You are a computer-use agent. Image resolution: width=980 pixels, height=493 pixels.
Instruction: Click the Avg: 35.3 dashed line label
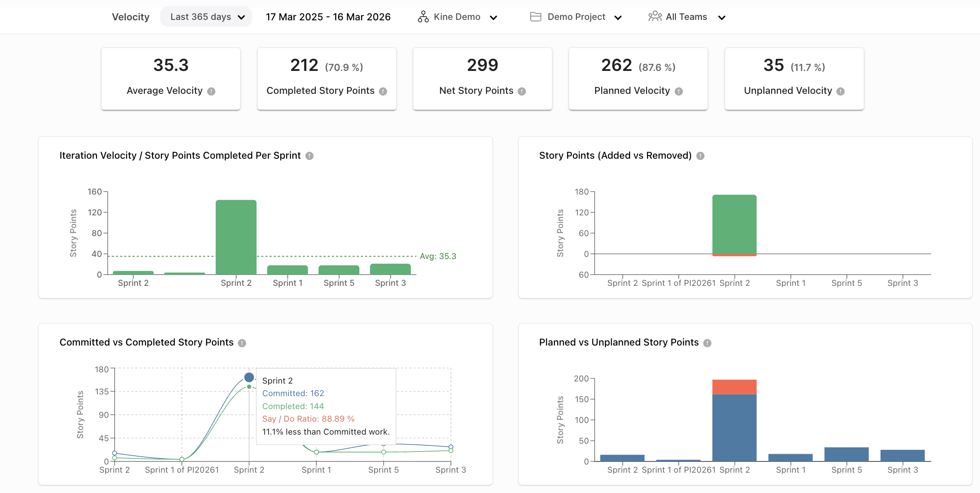pyautogui.click(x=438, y=256)
